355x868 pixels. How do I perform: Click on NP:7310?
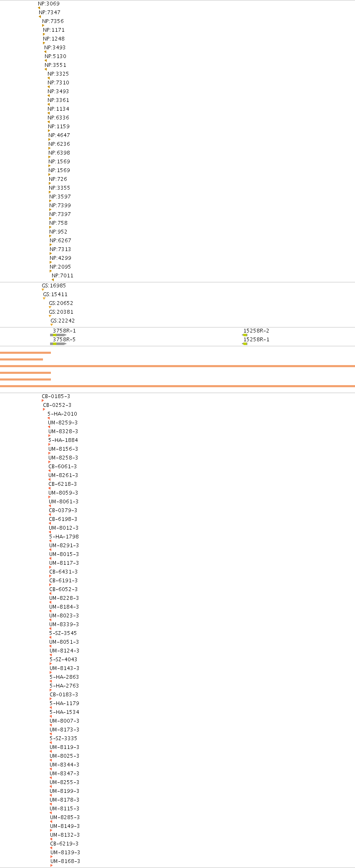(58, 83)
